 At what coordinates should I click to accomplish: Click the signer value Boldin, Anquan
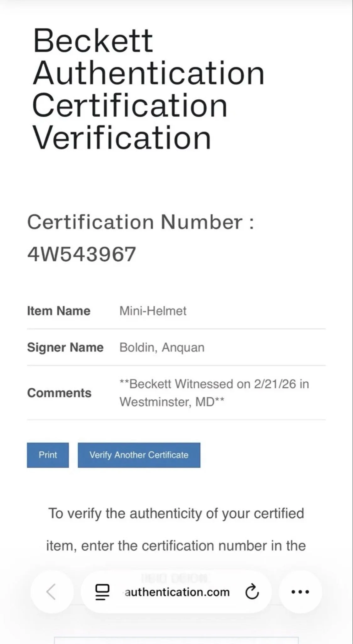tap(162, 347)
